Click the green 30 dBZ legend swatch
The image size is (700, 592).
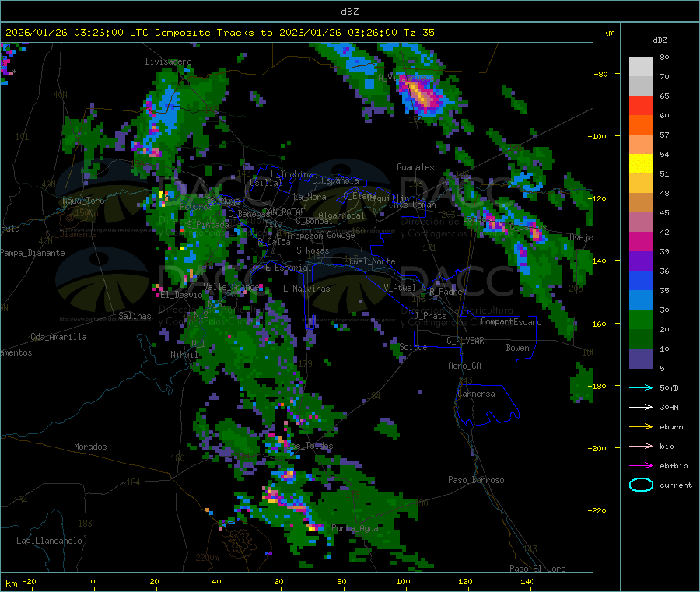tap(641, 319)
